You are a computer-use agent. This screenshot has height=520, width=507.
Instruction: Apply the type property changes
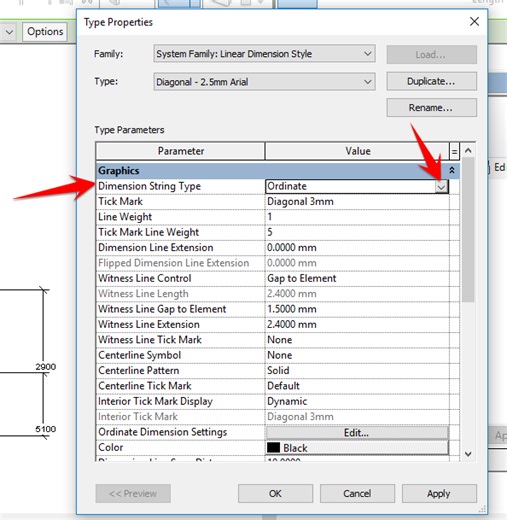[x=439, y=494]
